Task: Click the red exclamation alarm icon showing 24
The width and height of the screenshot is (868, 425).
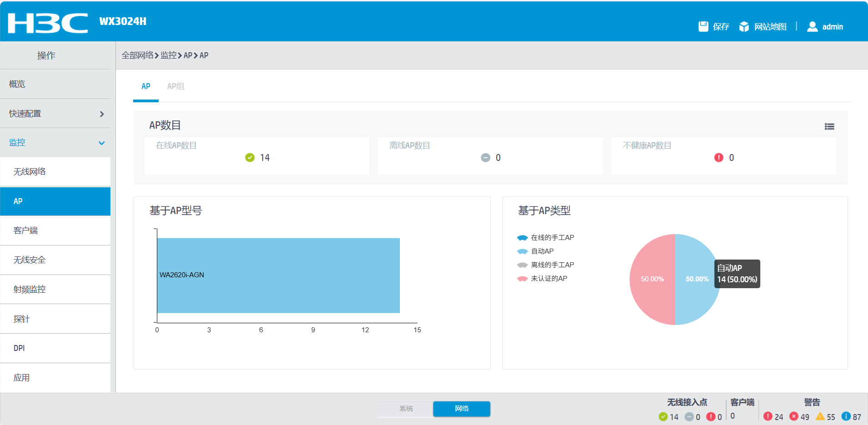Action: pyautogui.click(x=768, y=416)
